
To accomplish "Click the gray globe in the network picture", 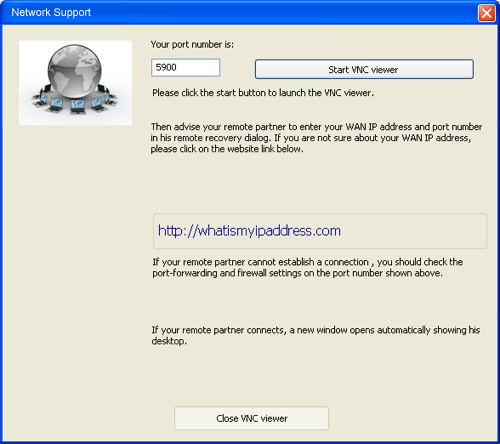I will tap(74, 71).
